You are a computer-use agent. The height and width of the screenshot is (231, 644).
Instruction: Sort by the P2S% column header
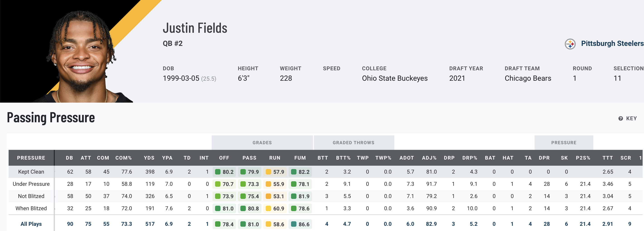583,158
